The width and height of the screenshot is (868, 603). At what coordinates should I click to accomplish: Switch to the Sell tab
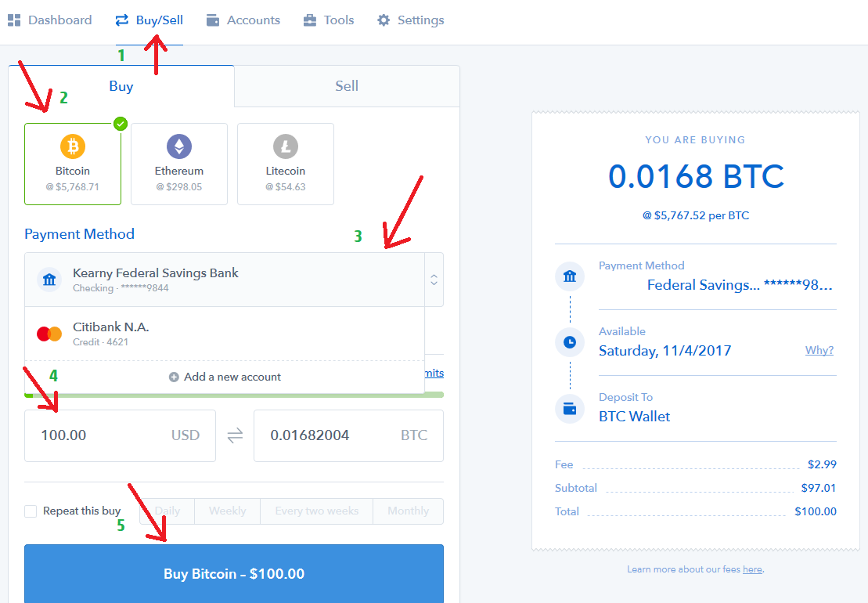(347, 86)
